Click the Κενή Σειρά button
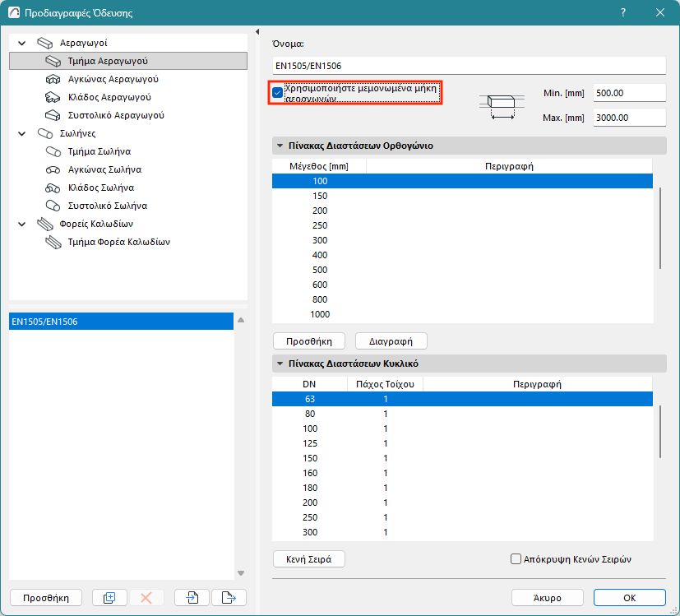This screenshot has width=680, height=616. pyautogui.click(x=308, y=559)
